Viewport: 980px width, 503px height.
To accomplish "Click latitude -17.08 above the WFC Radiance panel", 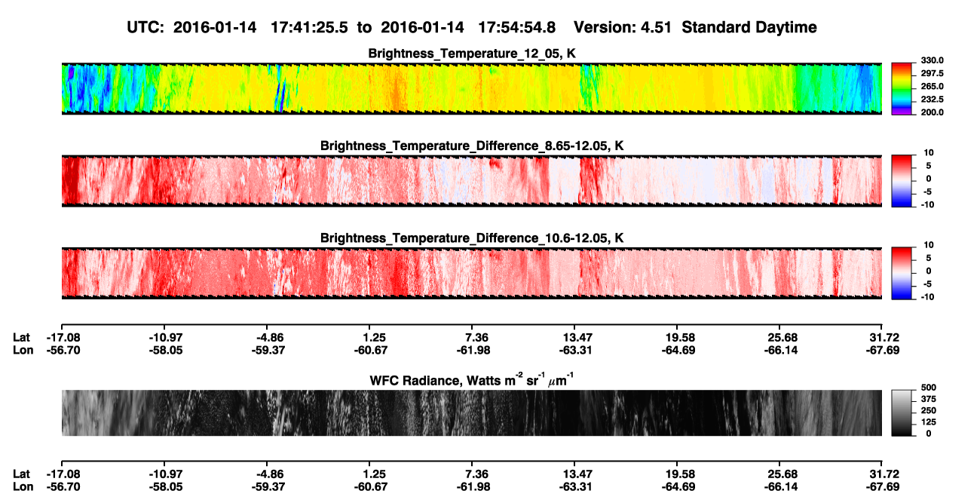I will coord(63,337).
